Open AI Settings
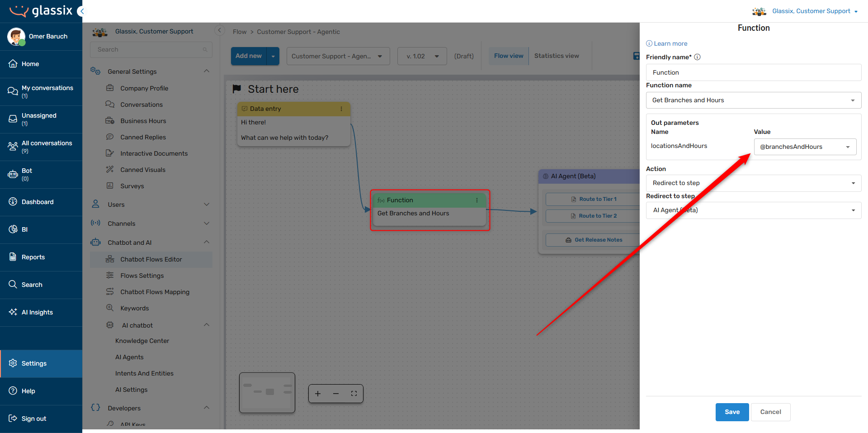868x433 pixels. [x=131, y=390]
